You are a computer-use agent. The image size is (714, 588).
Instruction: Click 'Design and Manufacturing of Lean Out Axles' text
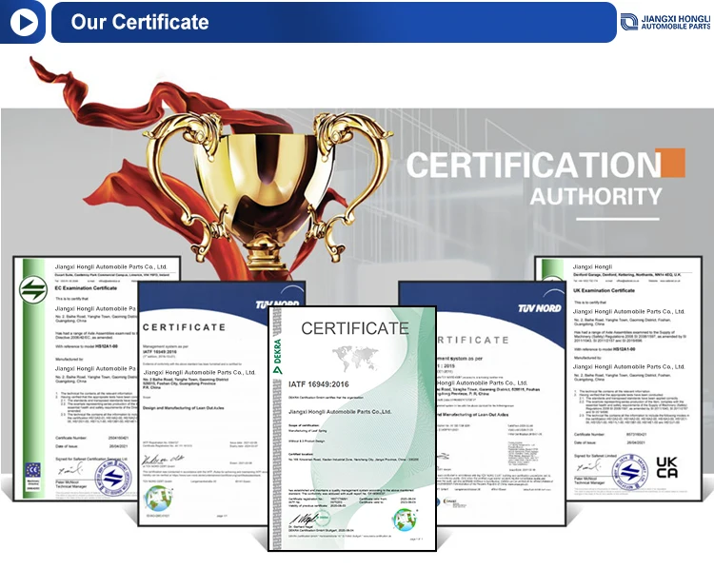coord(184,408)
